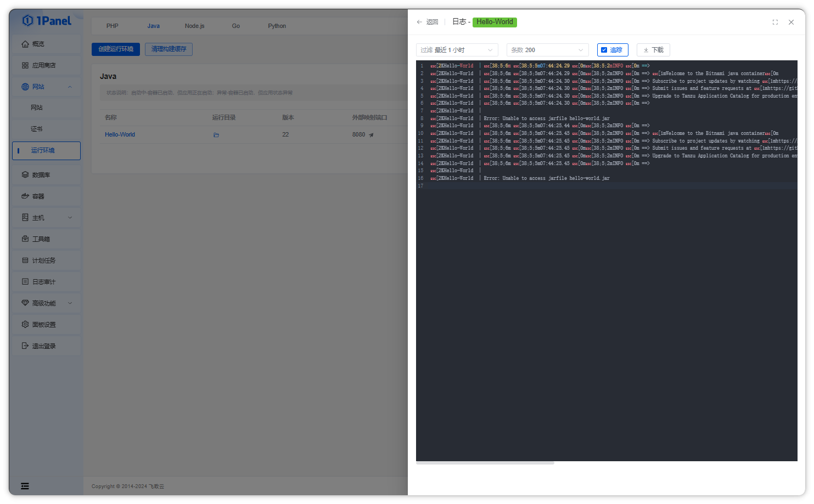
Task: Open 数据库 database layers icon
Action: pos(25,175)
